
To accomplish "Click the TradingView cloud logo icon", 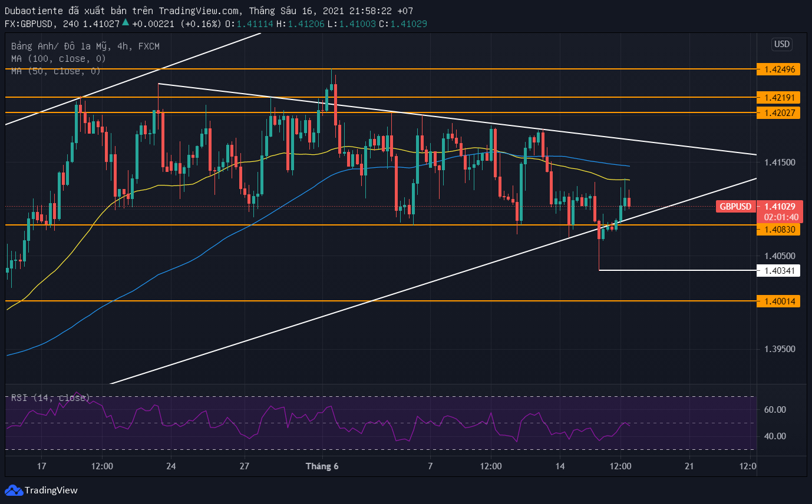I will tap(14, 490).
